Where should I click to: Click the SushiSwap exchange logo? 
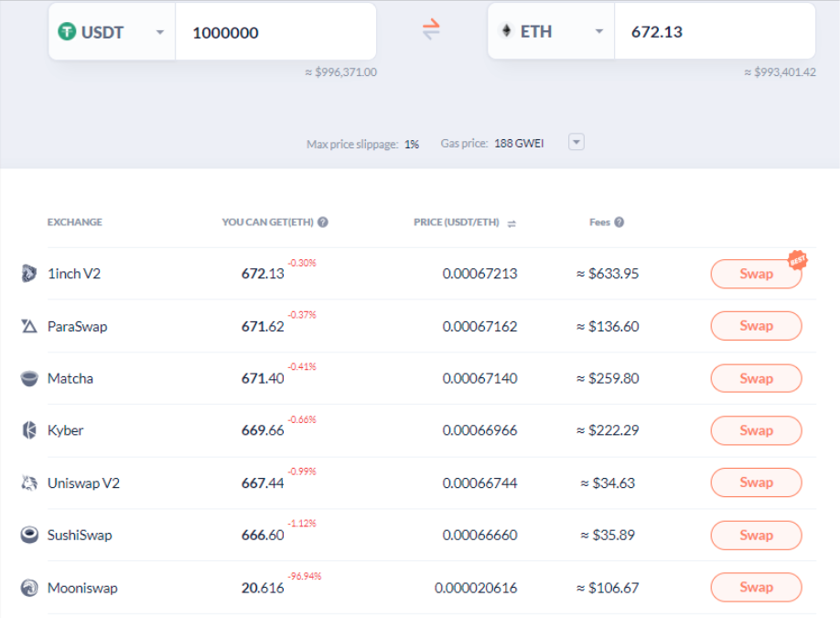29,535
